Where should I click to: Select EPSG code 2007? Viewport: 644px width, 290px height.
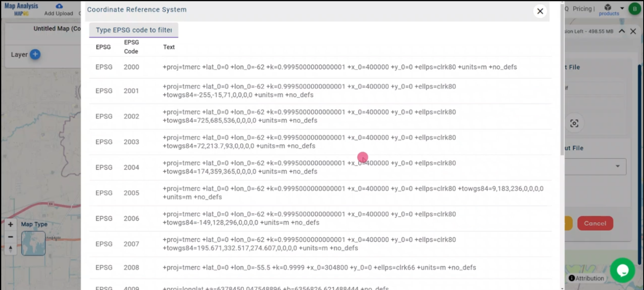pos(131,244)
